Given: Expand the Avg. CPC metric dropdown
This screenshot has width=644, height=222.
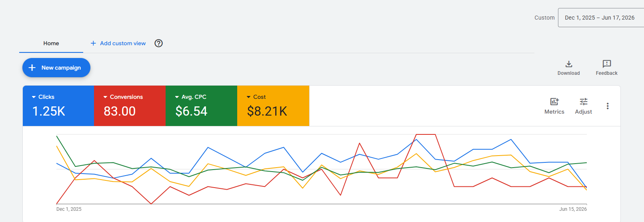Looking at the screenshot, I should pos(177,97).
